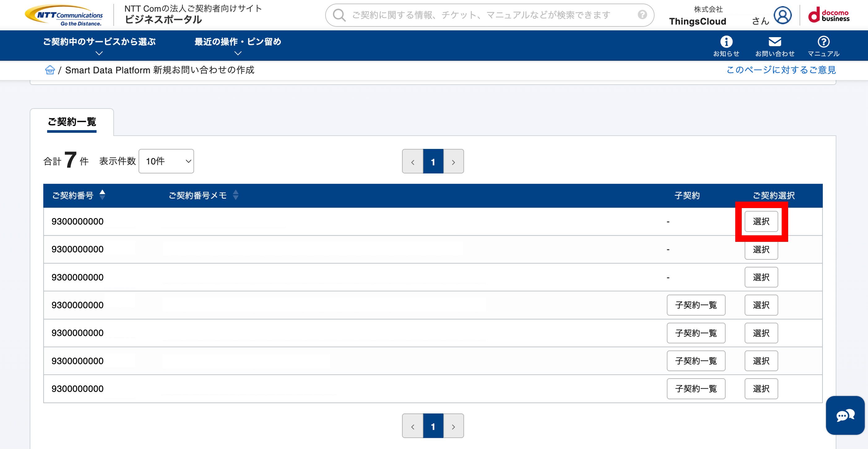Sort by ご契約番号メモ column arrows
This screenshot has height=449, width=868.
[236, 195]
